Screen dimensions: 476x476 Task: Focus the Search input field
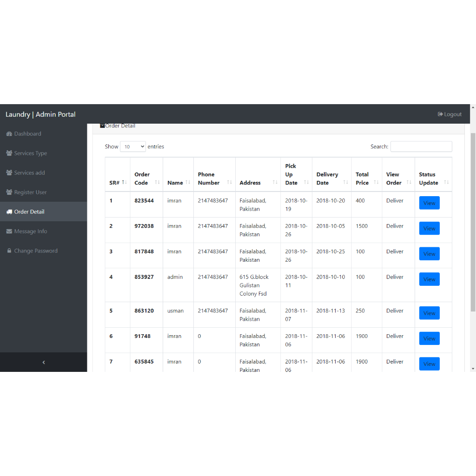[x=421, y=147]
